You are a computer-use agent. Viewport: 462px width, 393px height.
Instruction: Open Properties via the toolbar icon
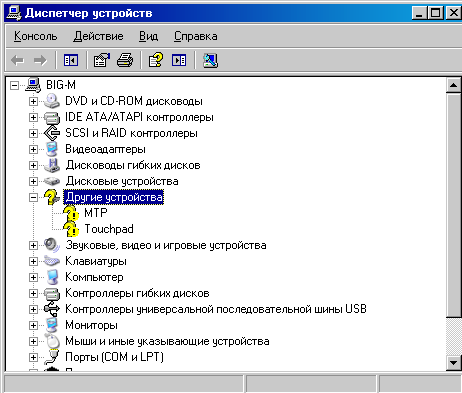pyautogui.click(x=101, y=60)
